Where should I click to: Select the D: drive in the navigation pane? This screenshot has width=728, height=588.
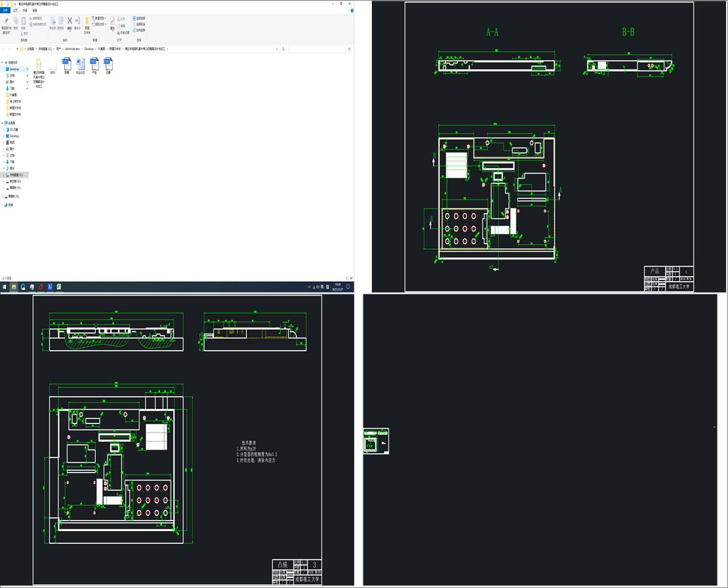[14, 182]
